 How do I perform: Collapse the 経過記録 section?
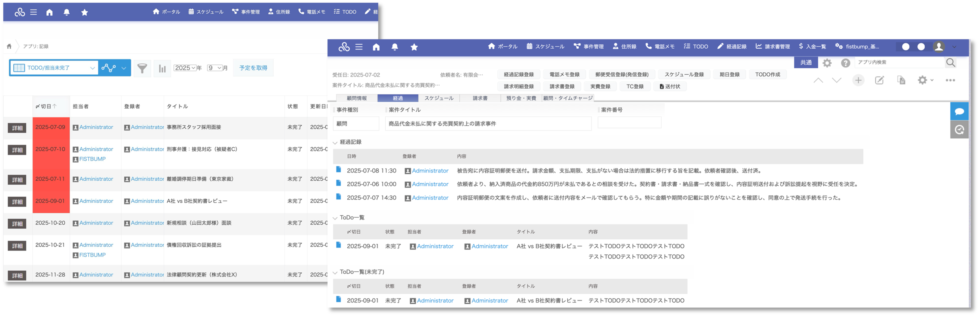[335, 142]
